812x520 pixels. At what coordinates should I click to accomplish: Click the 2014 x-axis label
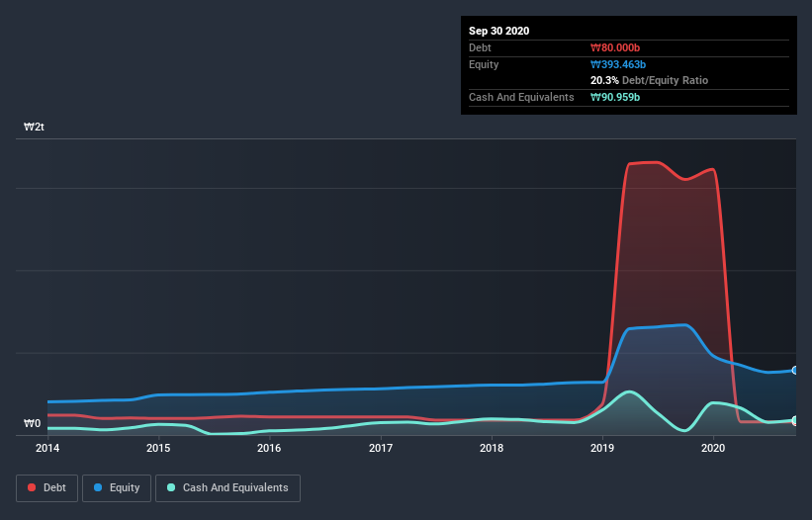coord(47,448)
